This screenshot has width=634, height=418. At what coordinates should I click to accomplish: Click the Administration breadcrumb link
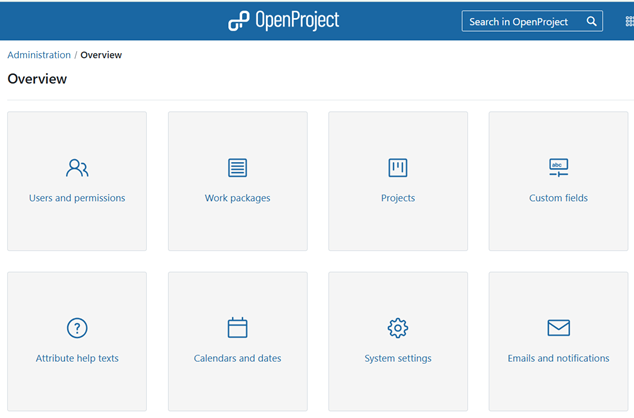pyautogui.click(x=39, y=55)
